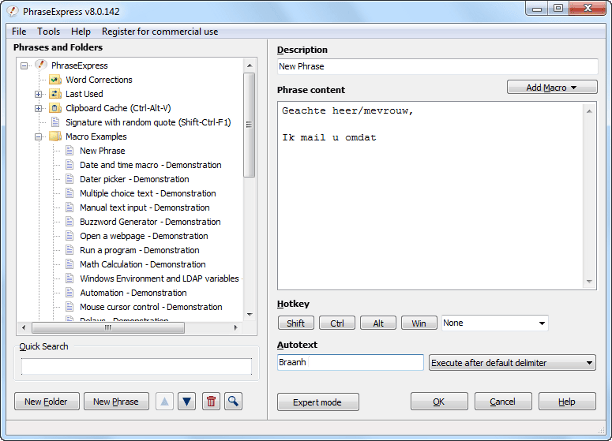Select Windows Environment and LDAP variables

pos(159,278)
